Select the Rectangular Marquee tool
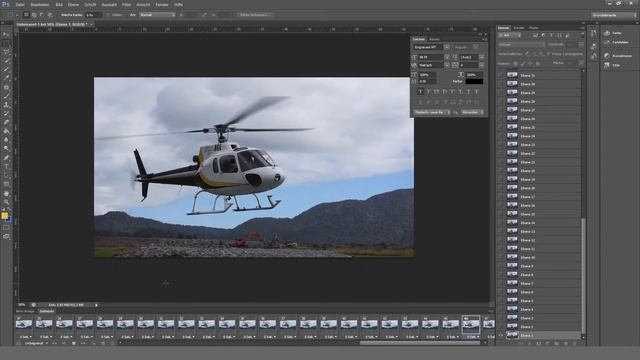640x360 pixels. (x=6, y=43)
